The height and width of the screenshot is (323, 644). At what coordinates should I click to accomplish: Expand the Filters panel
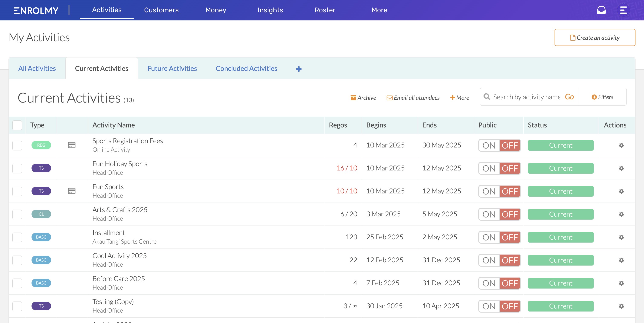coord(602,97)
